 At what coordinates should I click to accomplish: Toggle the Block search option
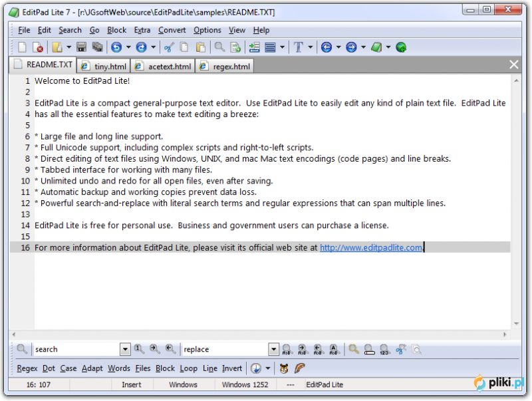[x=165, y=368]
